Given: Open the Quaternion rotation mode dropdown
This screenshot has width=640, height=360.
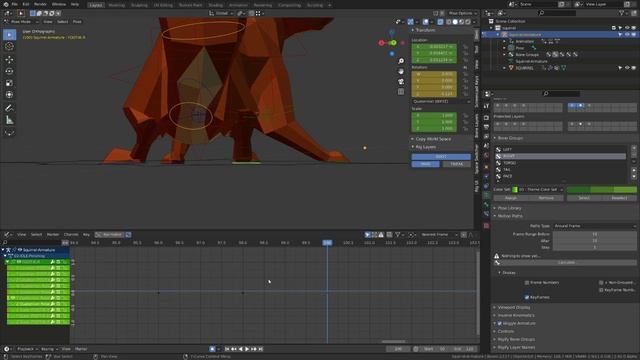Looking at the screenshot, I should [x=441, y=101].
